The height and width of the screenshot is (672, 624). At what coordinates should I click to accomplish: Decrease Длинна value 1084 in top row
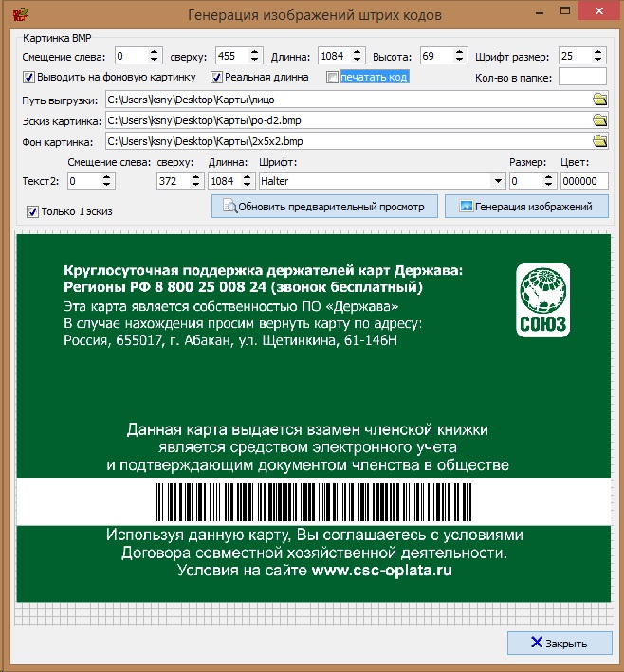(x=357, y=60)
